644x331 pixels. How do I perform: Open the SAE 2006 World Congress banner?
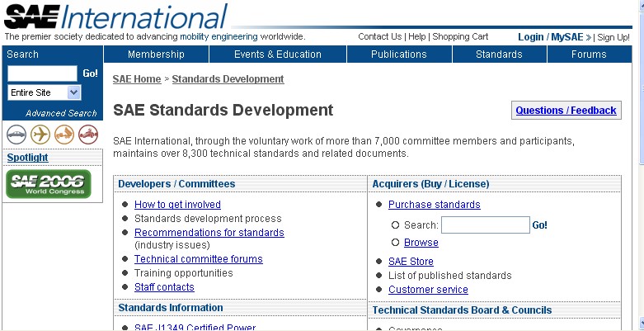point(49,184)
